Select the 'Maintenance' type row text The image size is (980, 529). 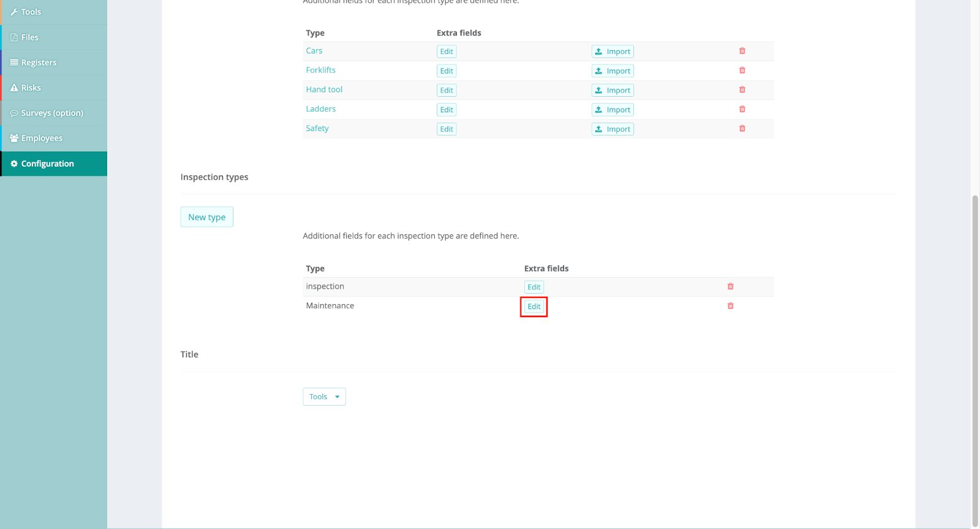coord(330,305)
